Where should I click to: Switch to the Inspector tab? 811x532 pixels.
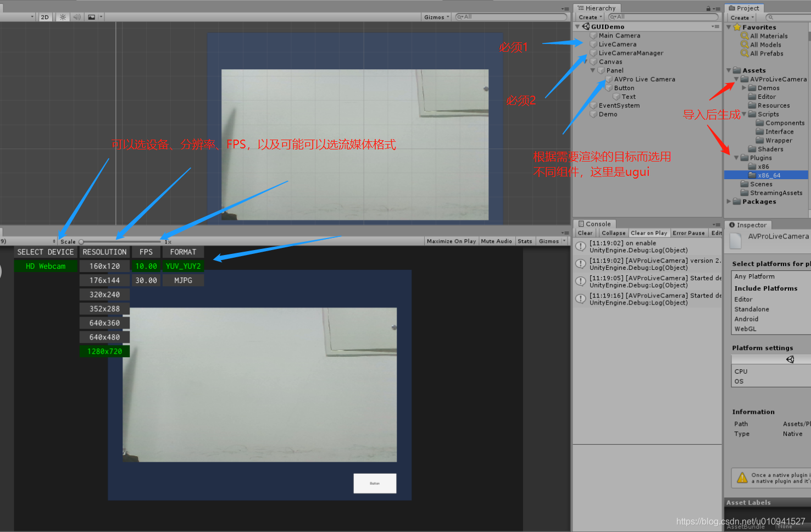click(x=748, y=225)
